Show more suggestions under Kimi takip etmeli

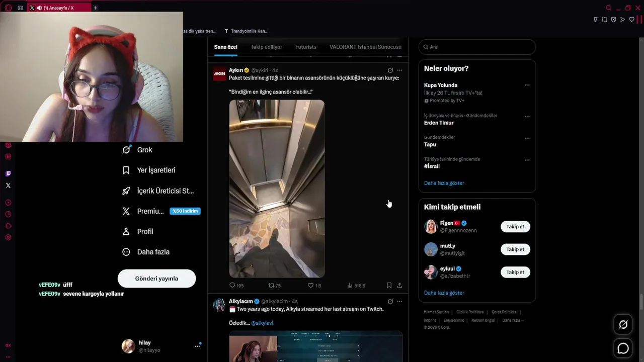(444, 293)
